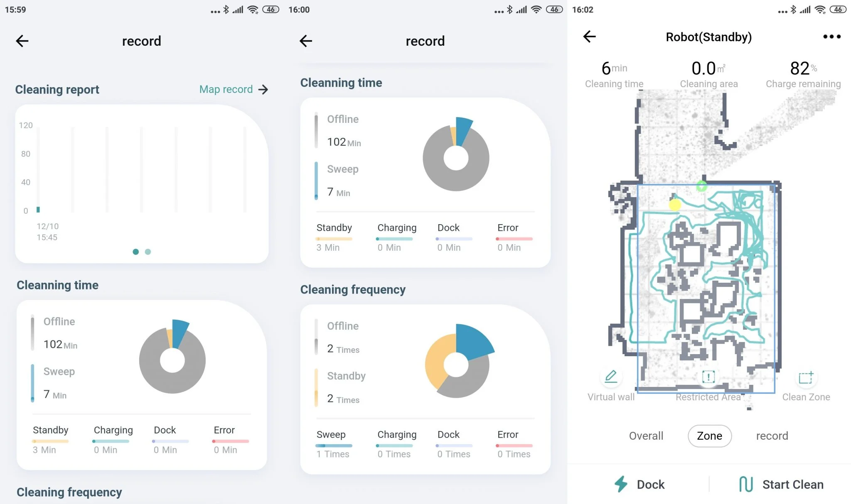Screen dimensions: 851x504
Task: Tap the green dock marker on map
Action: pyautogui.click(x=701, y=186)
